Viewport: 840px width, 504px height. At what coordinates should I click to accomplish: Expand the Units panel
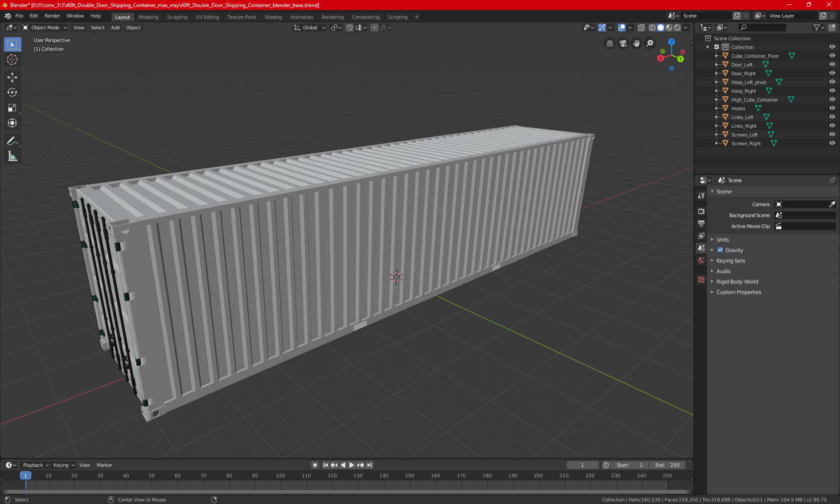723,240
